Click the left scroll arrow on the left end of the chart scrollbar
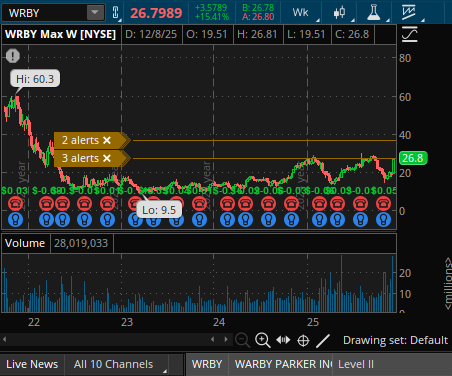The height and width of the screenshot is (376, 452). pos(4,339)
